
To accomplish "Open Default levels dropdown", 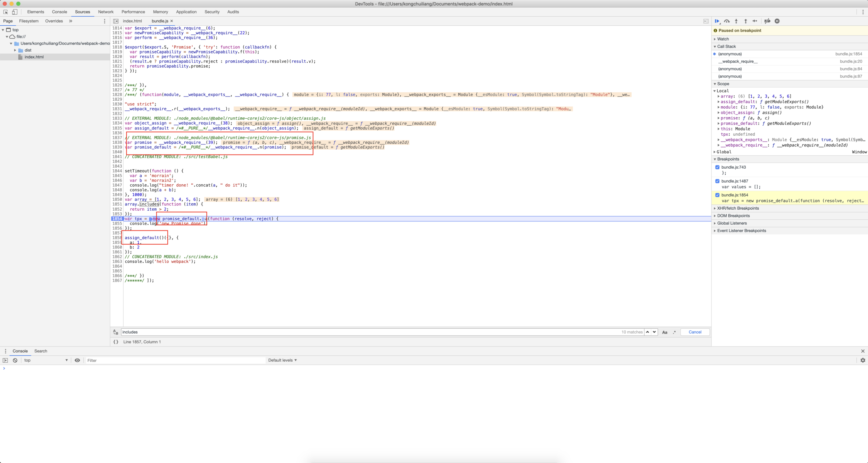I will pyautogui.click(x=282, y=360).
